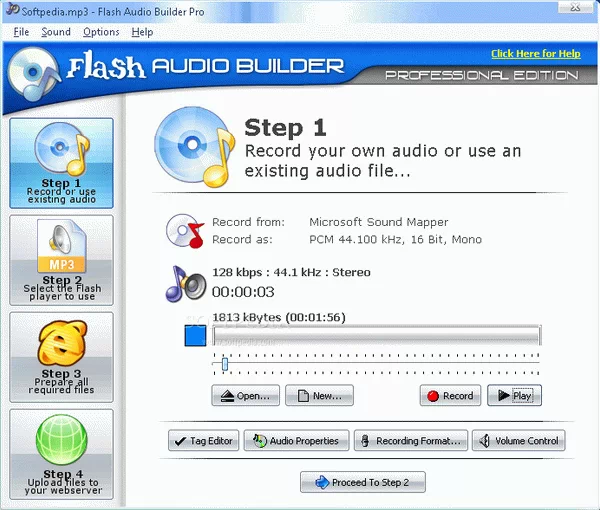Image resolution: width=600 pixels, height=510 pixels.
Task: Open the Help menu
Action: (x=142, y=32)
